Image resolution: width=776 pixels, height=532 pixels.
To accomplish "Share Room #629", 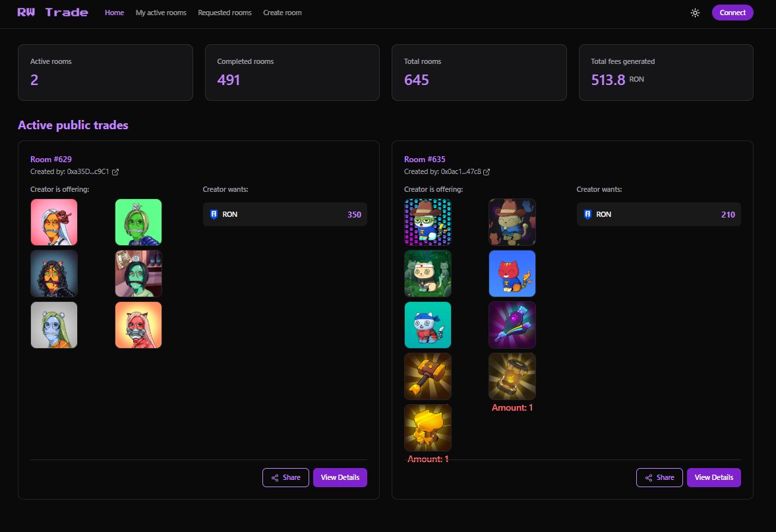I will pos(285,477).
